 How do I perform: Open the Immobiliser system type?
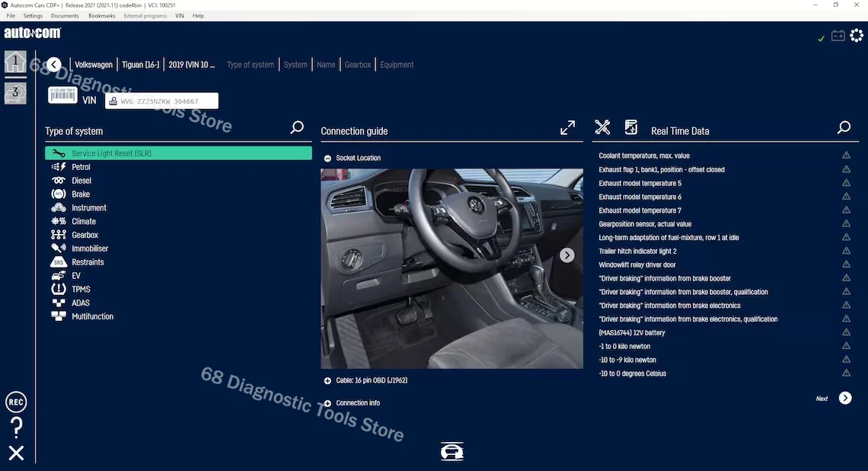(x=90, y=248)
